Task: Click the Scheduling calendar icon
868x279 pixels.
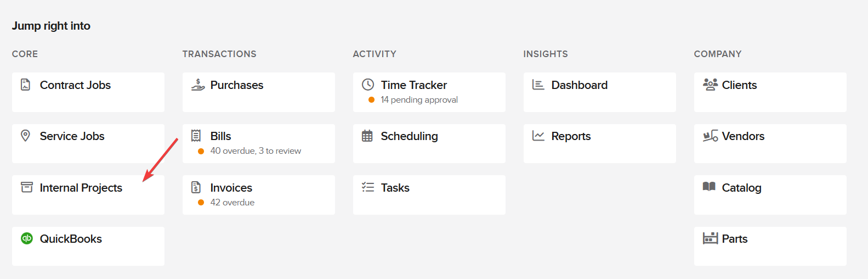Action: (367, 136)
